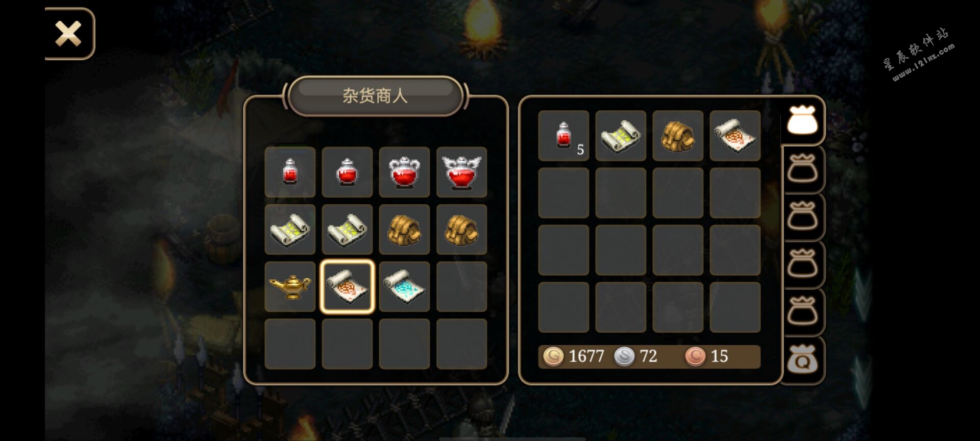Viewport: 980px width, 441px height.
Task: Select the highlighted orange rune scroll in shop
Action: pyautogui.click(x=347, y=286)
